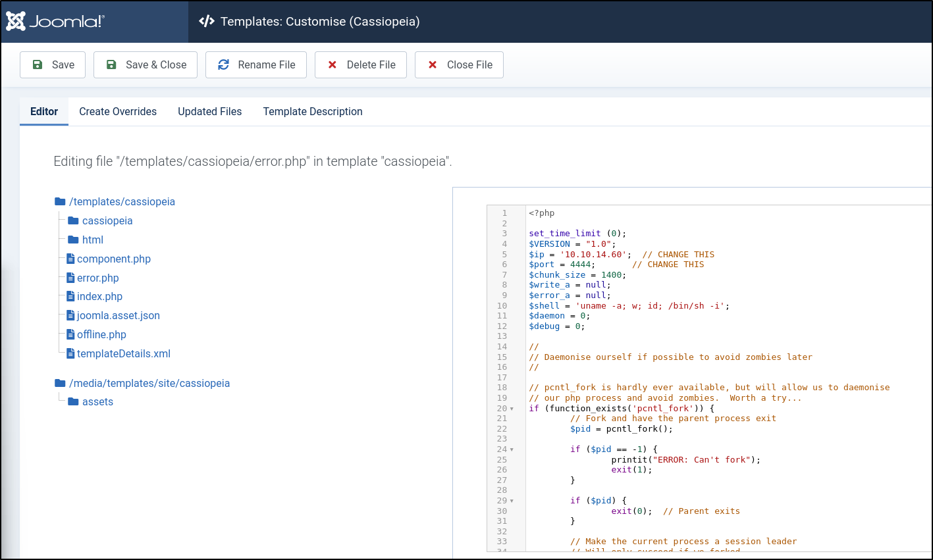Screen dimensions: 933x560
Task: Click the floppy disk icon on Save
Action: point(38,64)
